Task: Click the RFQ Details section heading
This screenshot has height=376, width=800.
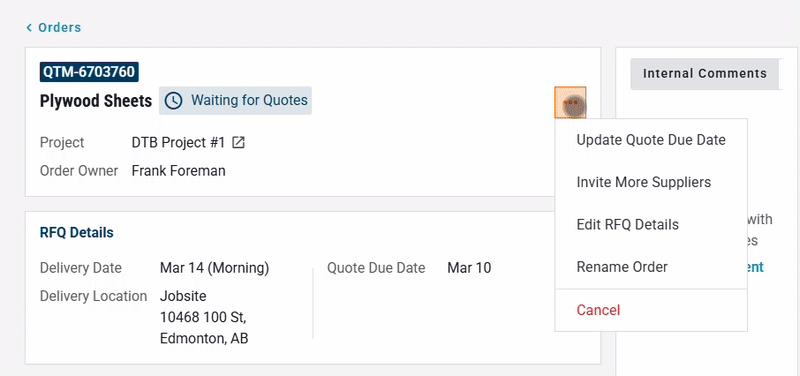Action: [x=77, y=233]
